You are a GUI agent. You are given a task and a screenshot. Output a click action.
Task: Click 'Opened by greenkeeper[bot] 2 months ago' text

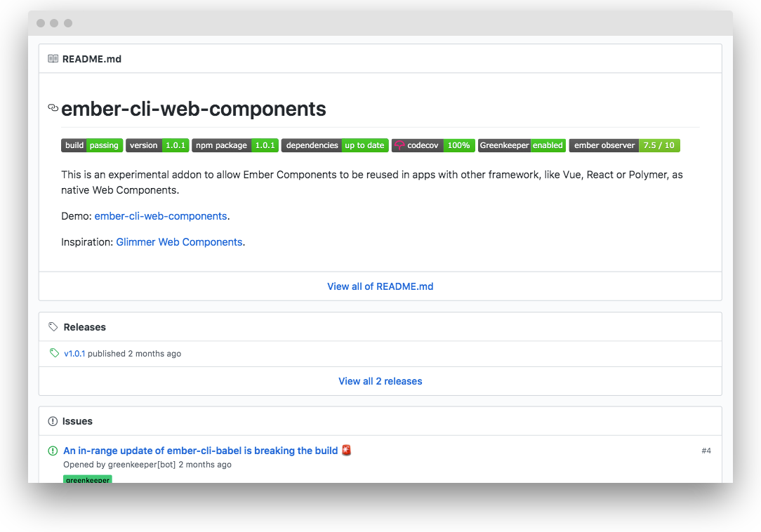(x=147, y=465)
